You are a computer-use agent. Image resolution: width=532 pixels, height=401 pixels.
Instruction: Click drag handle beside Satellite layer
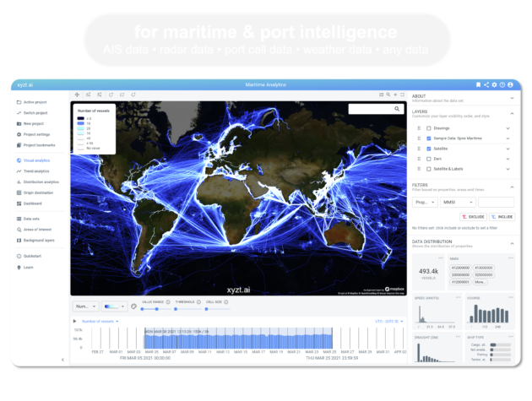[419, 149]
